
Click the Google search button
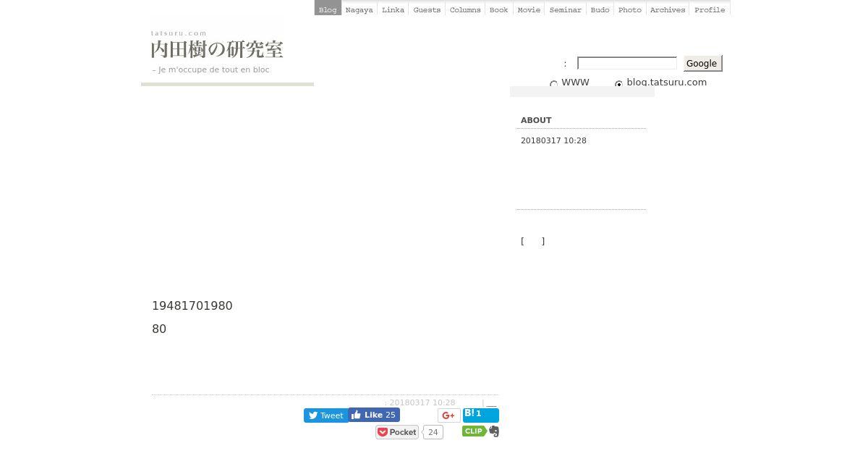click(702, 63)
